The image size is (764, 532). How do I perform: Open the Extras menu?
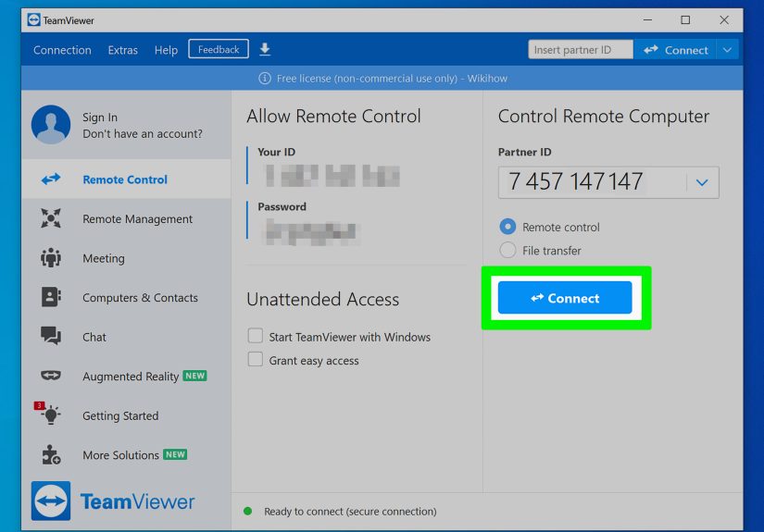click(x=123, y=50)
